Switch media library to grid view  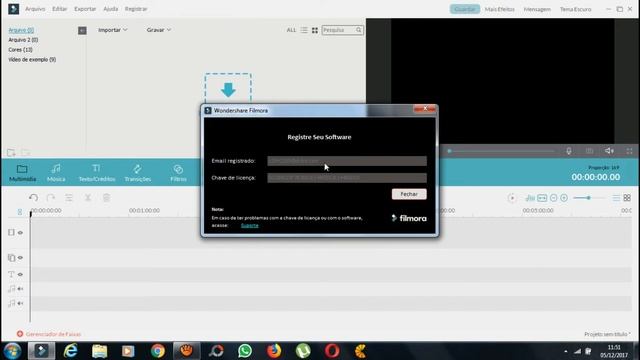pyautogui.click(x=315, y=30)
